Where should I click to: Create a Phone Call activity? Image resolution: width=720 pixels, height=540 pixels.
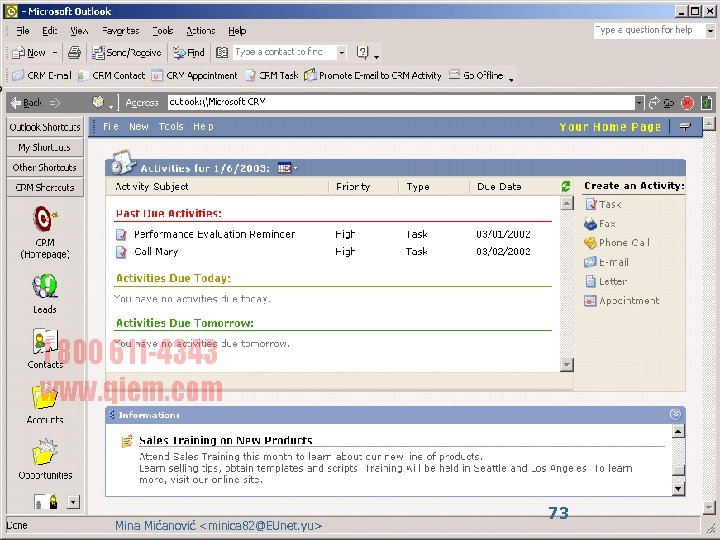(x=617, y=242)
